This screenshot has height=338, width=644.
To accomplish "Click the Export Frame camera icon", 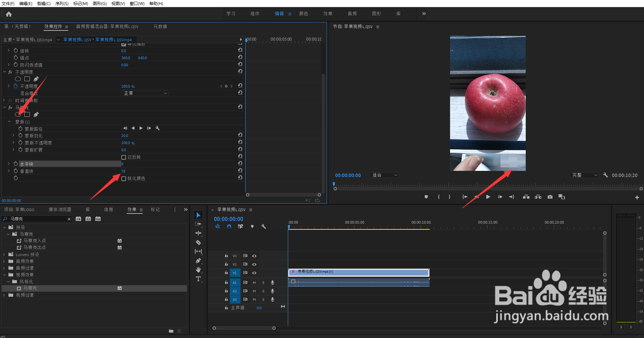I will (550, 197).
